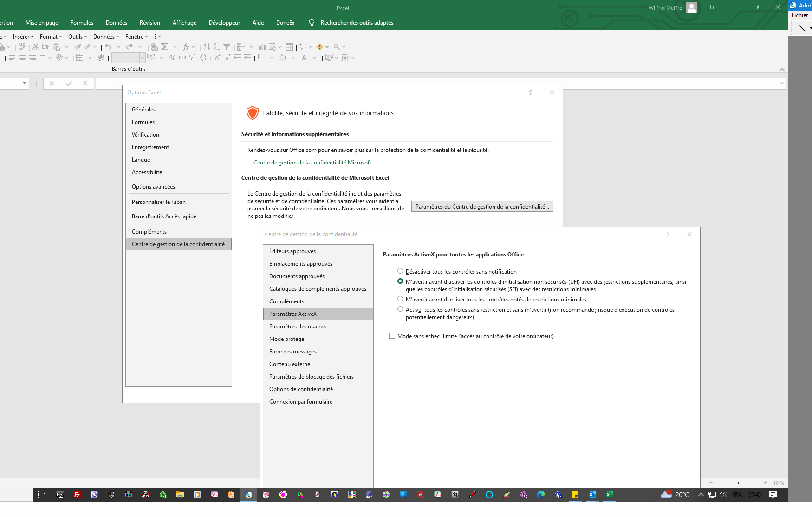Viewport: 812px width, 517px height.
Task: Open the Mise en page ribbon tab
Action: tap(42, 23)
